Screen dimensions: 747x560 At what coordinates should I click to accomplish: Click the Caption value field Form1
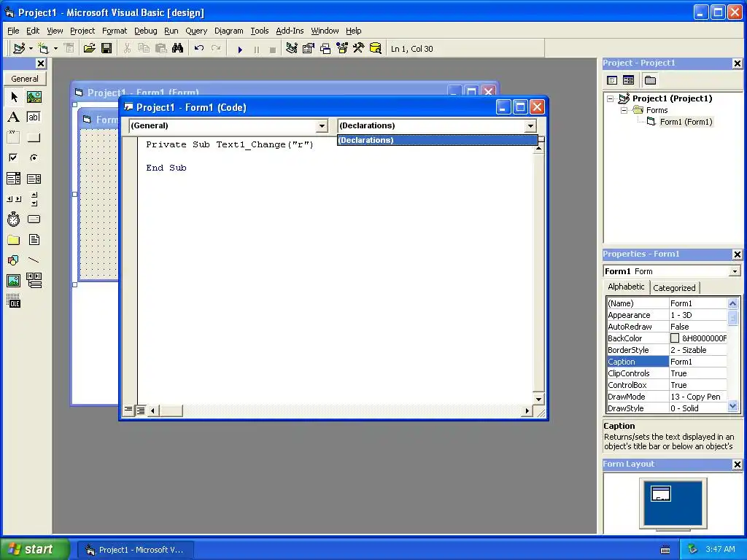tap(698, 362)
